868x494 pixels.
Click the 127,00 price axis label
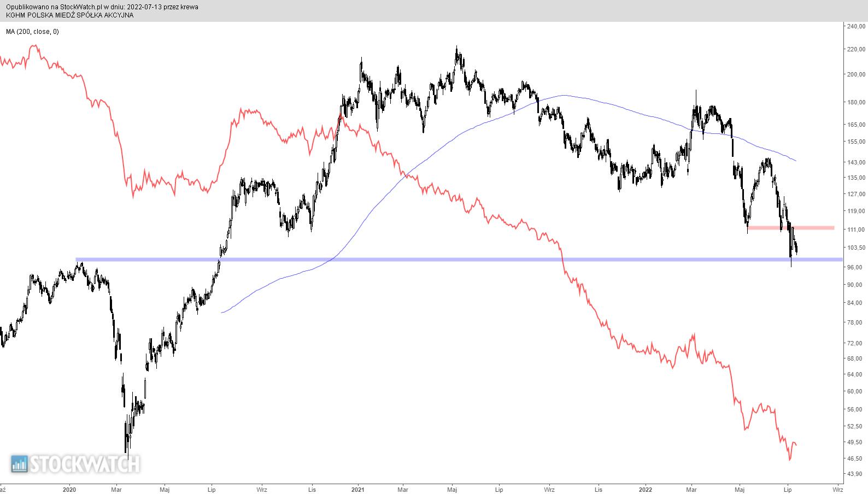[856, 194]
